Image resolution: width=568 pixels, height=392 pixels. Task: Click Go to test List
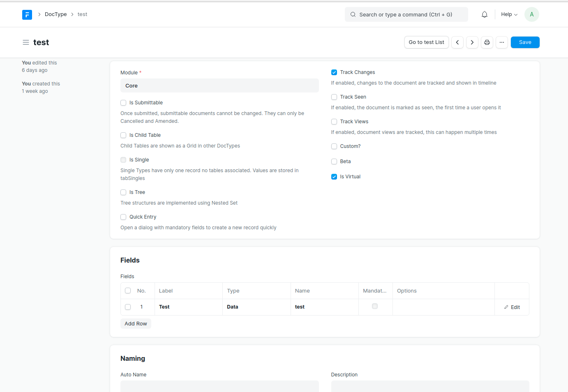[x=426, y=42]
